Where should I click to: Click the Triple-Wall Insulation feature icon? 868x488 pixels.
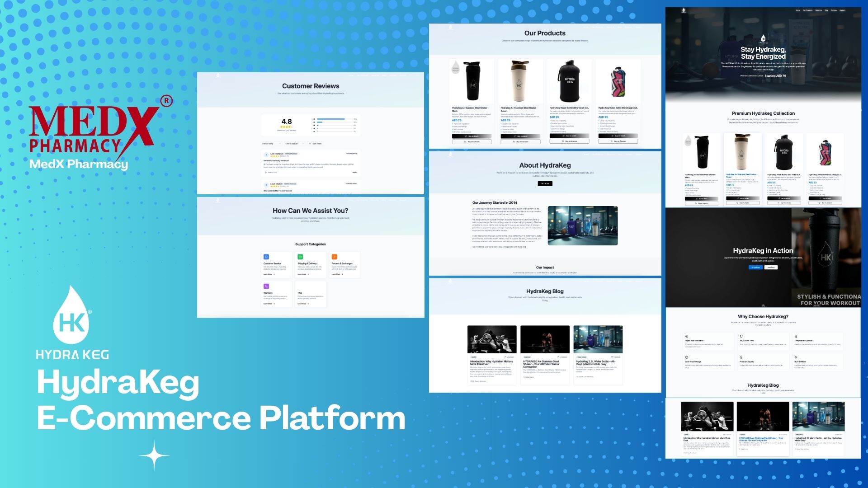click(687, 336)
